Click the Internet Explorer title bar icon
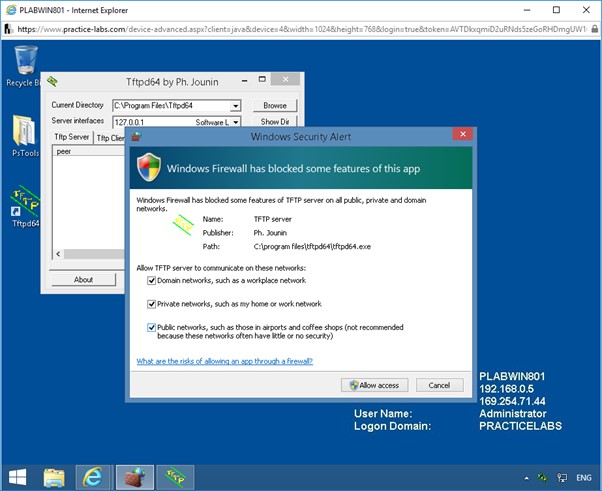This screenshot has height=491, width=602. [x=11, y=10]
